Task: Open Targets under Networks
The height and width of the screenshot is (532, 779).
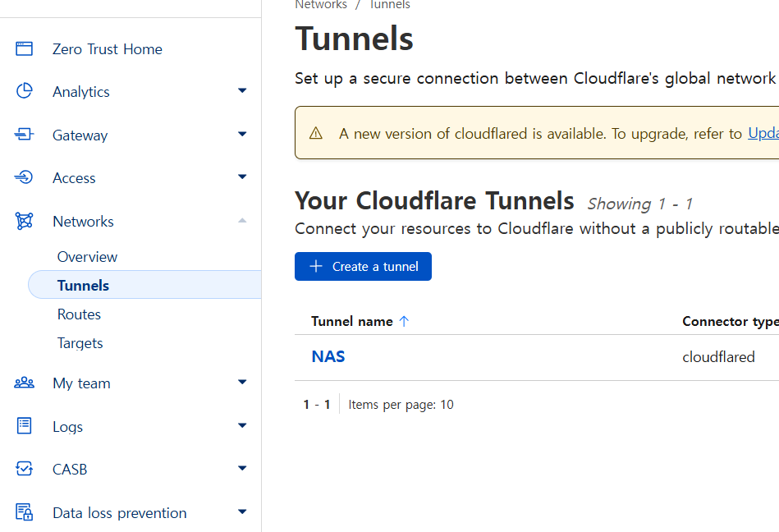Action: [x=80, y=343]
